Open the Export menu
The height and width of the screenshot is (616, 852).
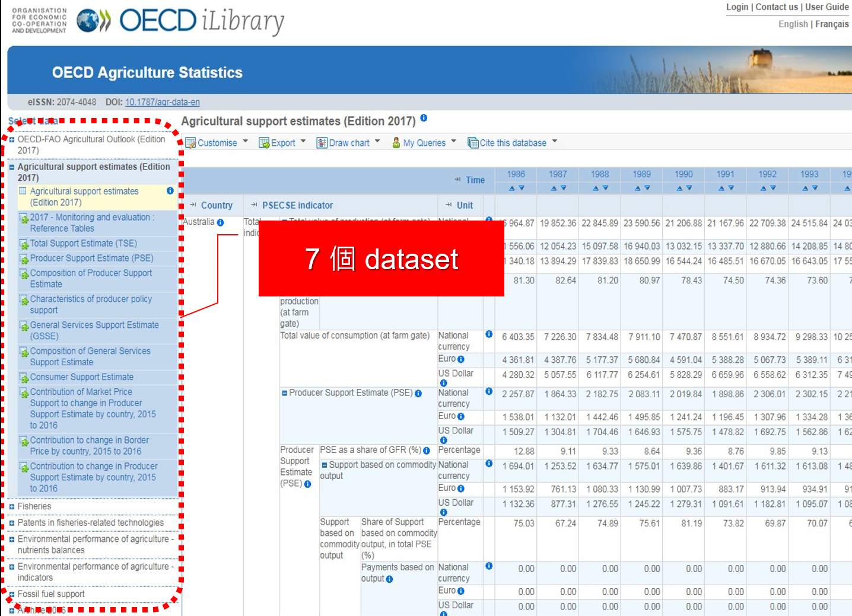pos(282,143)
